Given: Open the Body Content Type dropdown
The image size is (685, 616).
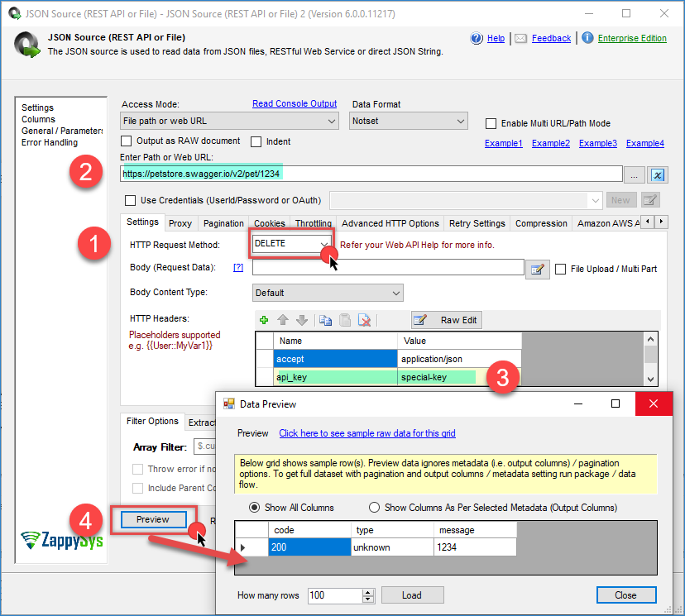Looking at the screenshot, I should point(327,293).
